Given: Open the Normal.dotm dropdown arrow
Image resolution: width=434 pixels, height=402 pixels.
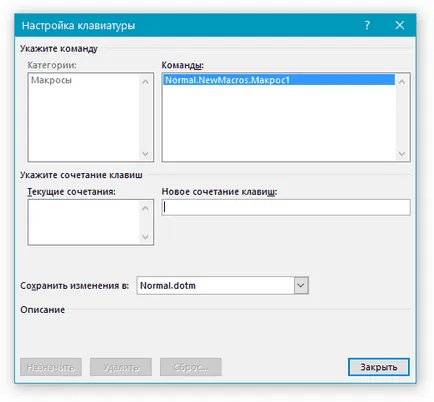Looking at the screenshot, I should coord(301,286).
